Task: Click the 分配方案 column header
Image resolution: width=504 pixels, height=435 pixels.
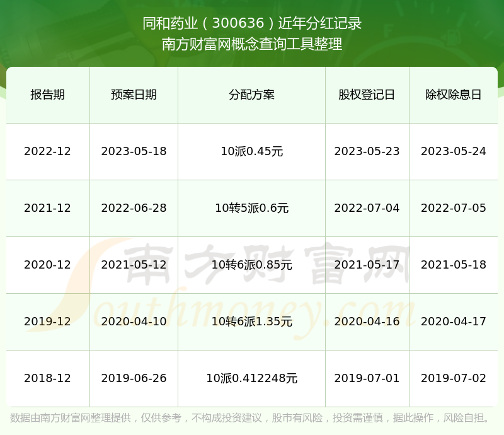Action: [251, 95]
